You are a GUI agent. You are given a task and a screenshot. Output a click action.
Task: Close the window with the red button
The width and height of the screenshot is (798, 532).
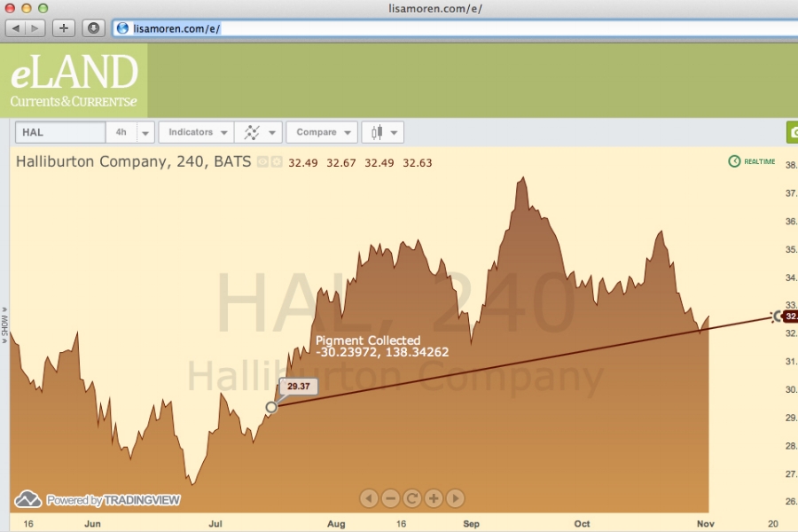[x=10, y=8]
